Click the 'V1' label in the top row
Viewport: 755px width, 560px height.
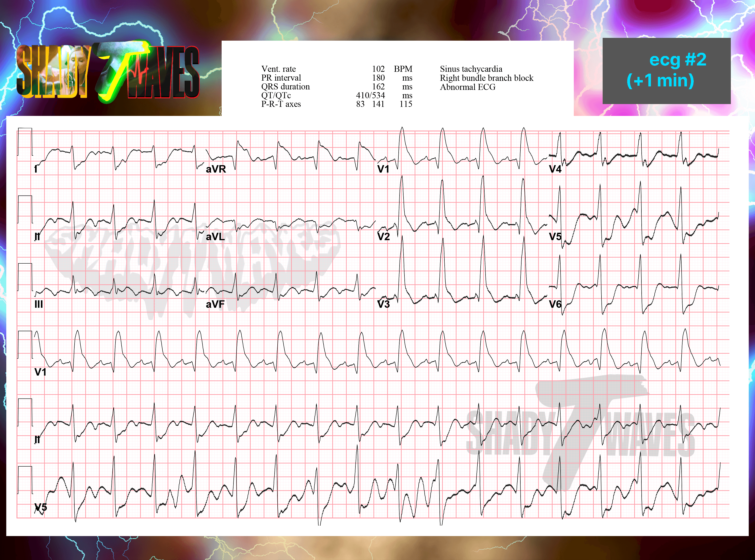pos(383,169)
